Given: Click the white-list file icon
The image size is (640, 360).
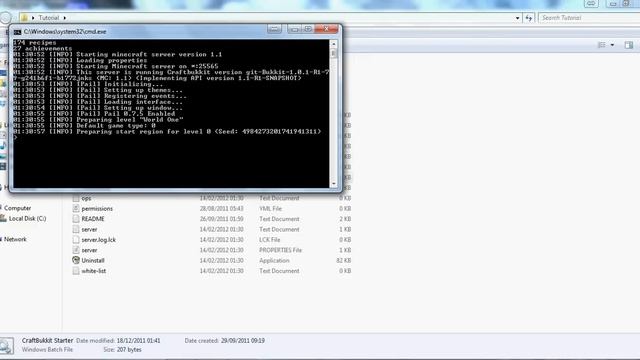Looking at the screenshot, I should [76, 271].
